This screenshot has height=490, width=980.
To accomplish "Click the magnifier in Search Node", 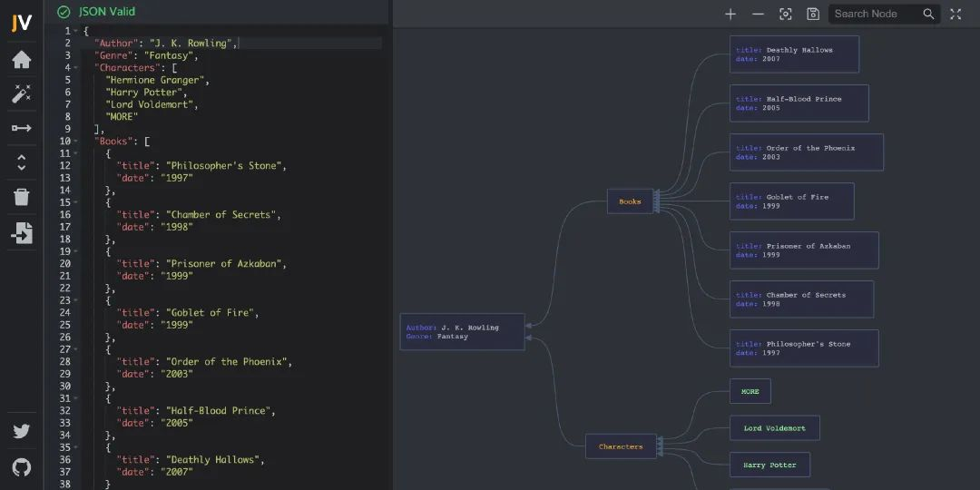I will click(x=929, y=14).
